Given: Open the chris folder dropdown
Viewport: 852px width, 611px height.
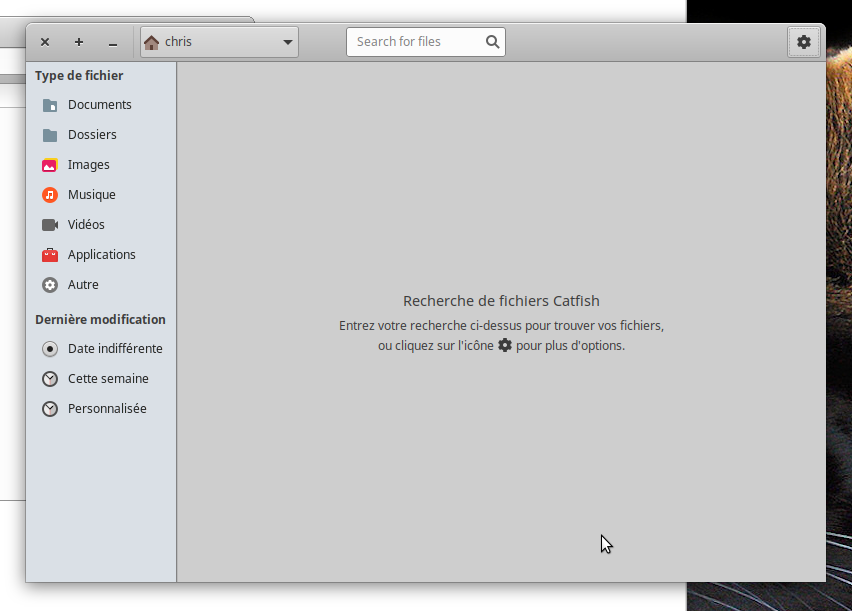Looking at the screenshot, I should pyautogui.click(x=220, y=42).
